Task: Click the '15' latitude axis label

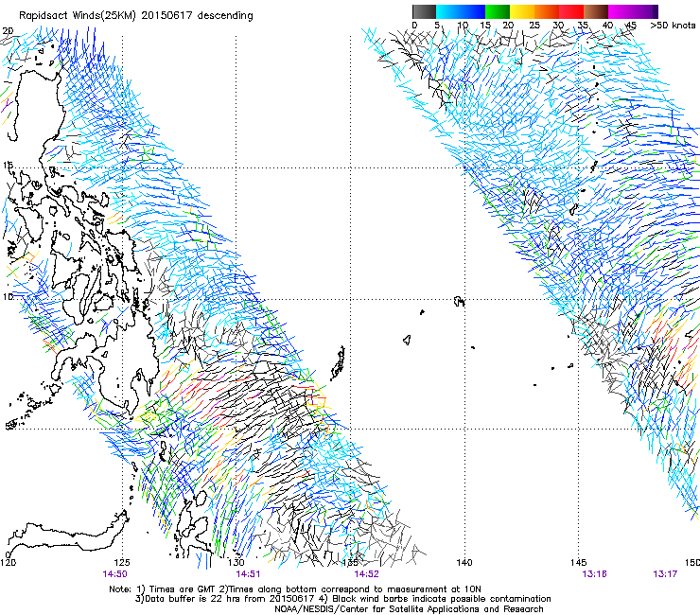Action: pyautogui.click(x=8, y=166)
